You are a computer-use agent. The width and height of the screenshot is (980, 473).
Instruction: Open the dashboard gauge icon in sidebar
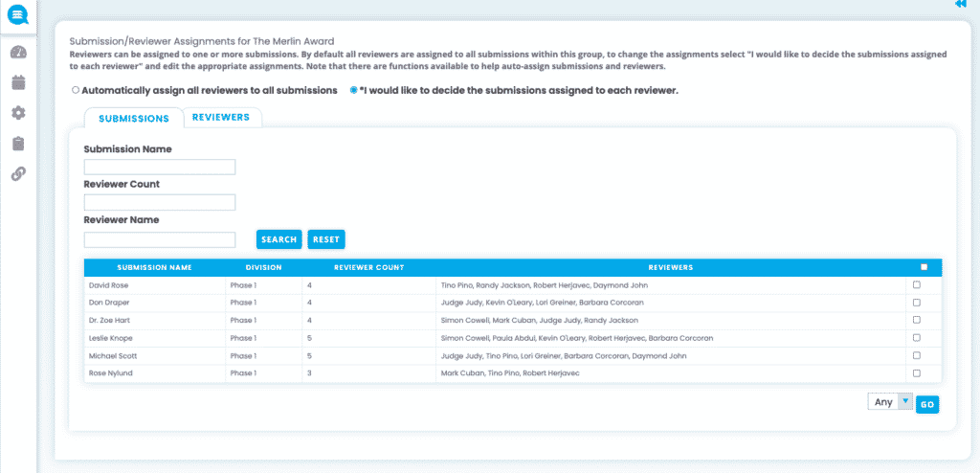pos(19,53)
